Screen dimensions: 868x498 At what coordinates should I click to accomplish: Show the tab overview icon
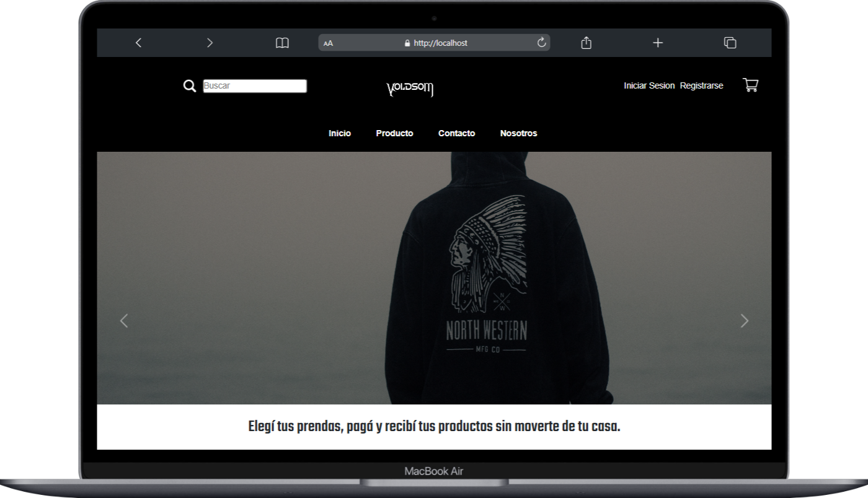coord(730,43)
